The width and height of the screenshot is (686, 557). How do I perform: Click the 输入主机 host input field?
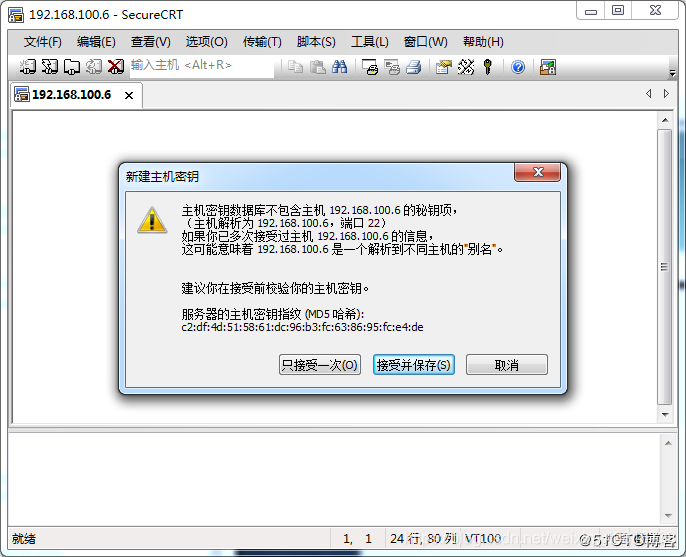pos(202,67)
